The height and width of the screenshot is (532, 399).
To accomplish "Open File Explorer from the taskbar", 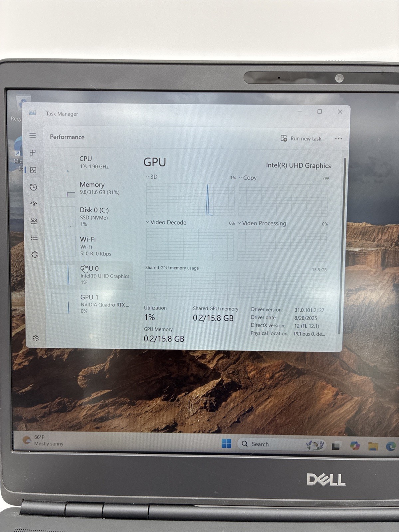I will 373,446.
